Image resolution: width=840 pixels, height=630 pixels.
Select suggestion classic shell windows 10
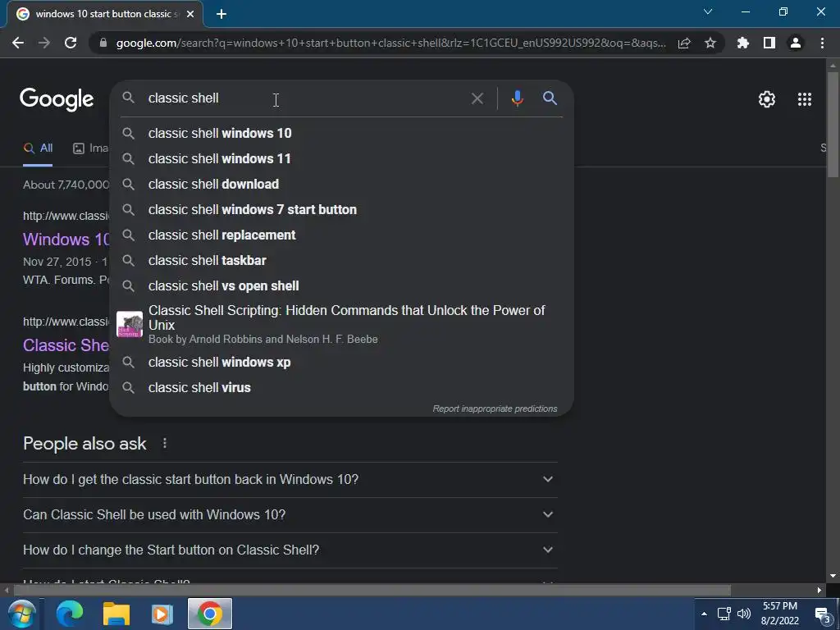(341, 134)
